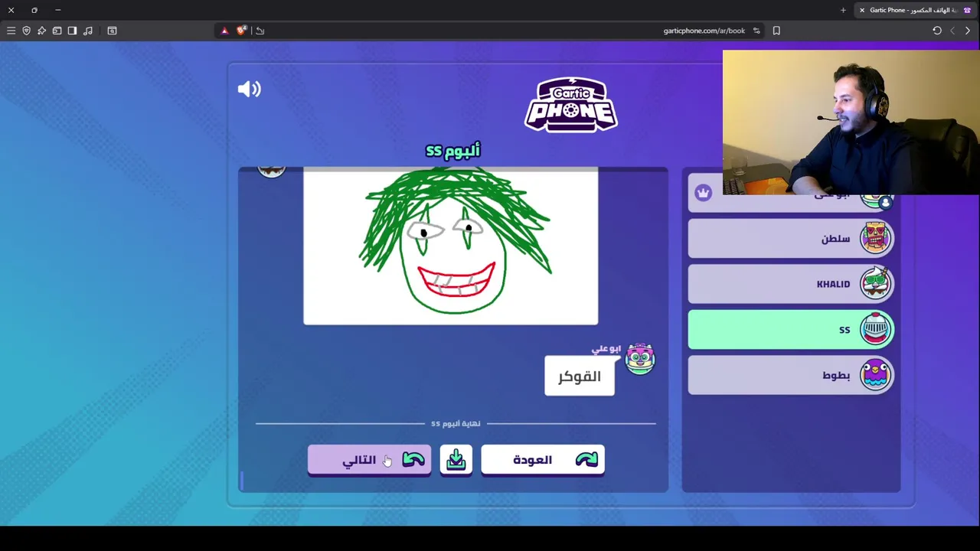Open site settings icon beside the URL
980x551 pixels.
point(756,31)
